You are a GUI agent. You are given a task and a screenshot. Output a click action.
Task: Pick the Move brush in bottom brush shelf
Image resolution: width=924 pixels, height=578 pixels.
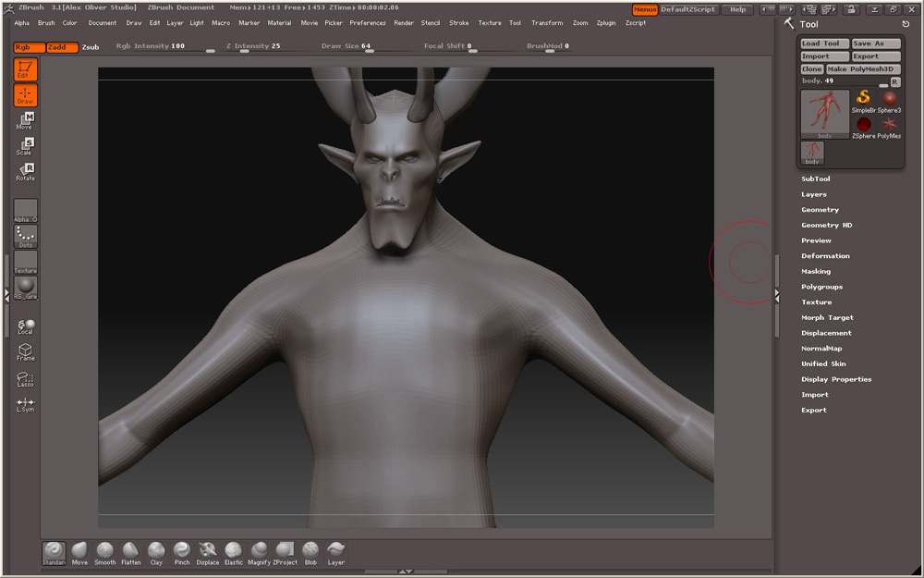pos(79,553)
